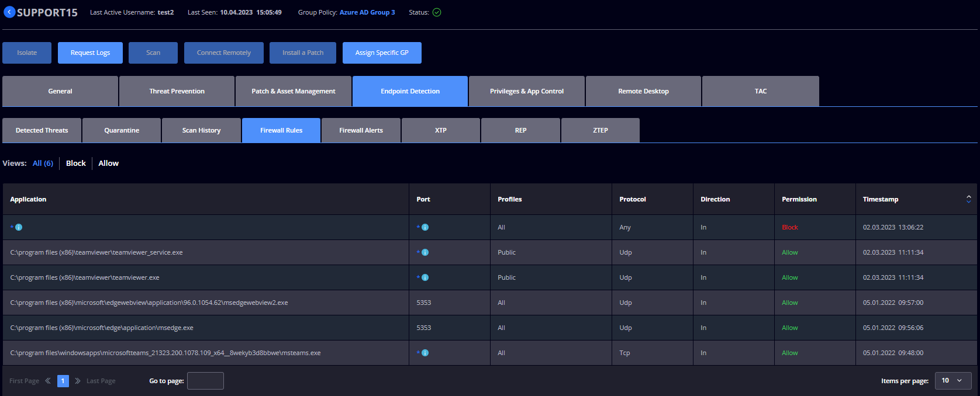Open Azure AD Group 3 policy link
The image size is (980, 396).
(x=367, y=12)
